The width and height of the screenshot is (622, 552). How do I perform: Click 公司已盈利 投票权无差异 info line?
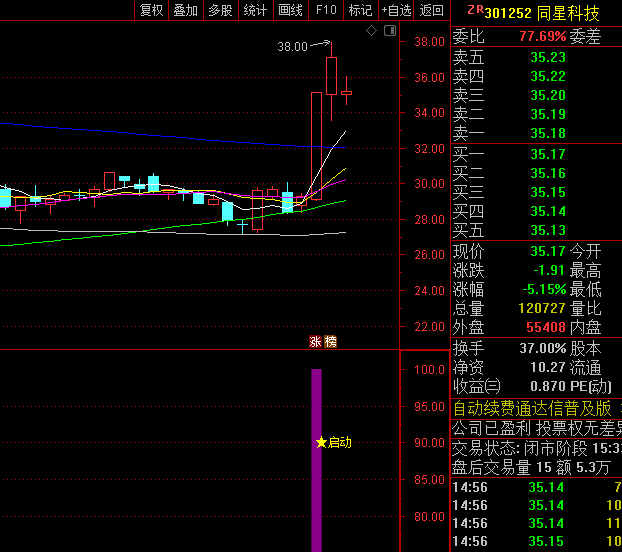point(537,428)
